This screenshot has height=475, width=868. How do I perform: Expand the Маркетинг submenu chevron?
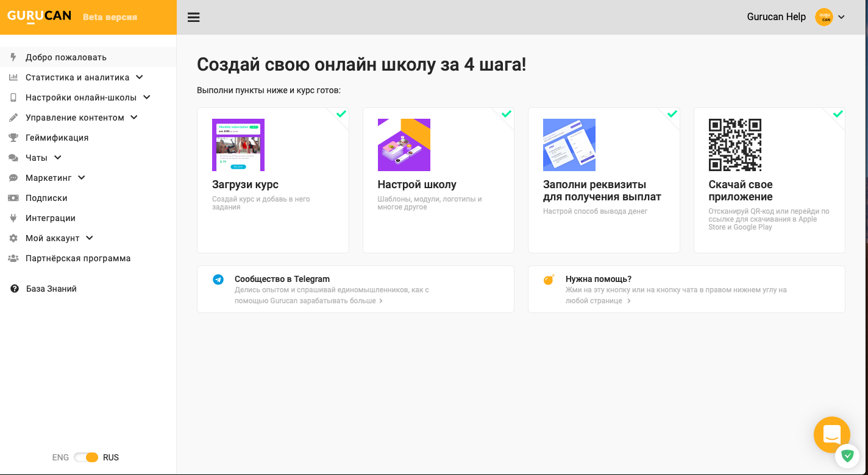click(82, 178)
